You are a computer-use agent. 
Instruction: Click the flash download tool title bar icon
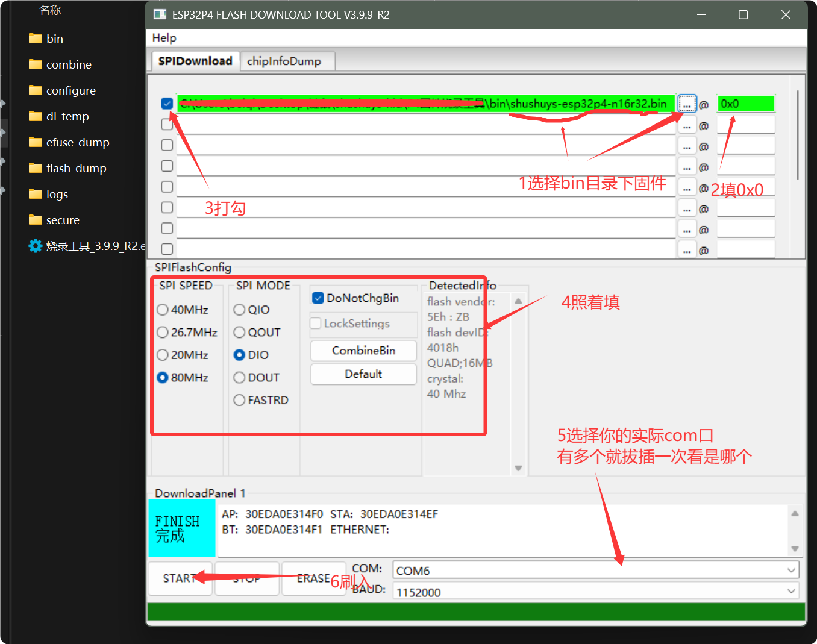tap(160, 14)
